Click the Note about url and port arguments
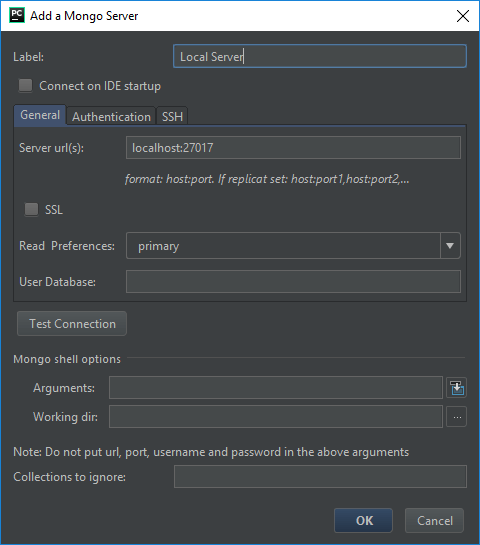The image size is (480, 545). click(x=211, y=452)
